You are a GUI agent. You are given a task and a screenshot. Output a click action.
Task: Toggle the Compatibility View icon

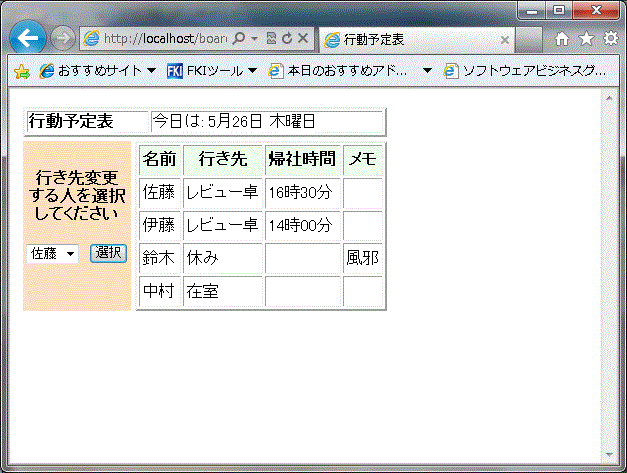272,38
